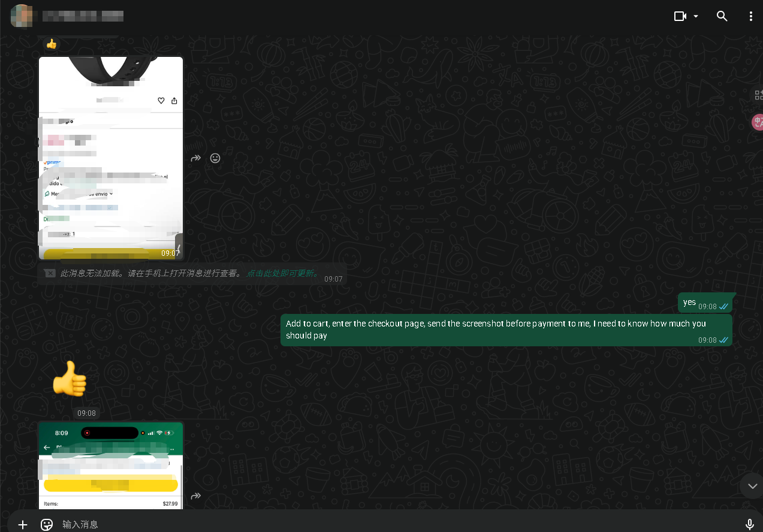Image resolution: width=763 pixels, height=532 pixels.
Task: Click the large thumbs-up emoji message
Action: (70, 378)
